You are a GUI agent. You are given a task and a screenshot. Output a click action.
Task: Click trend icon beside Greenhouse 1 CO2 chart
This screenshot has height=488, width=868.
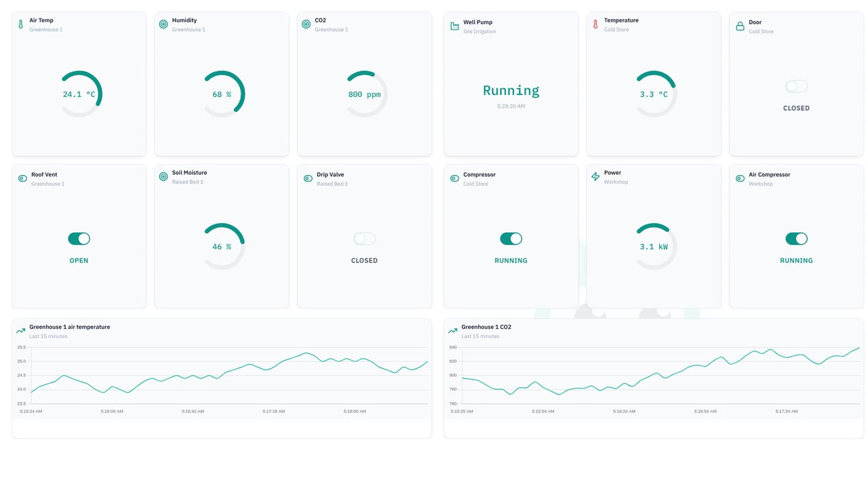[453, 331]
